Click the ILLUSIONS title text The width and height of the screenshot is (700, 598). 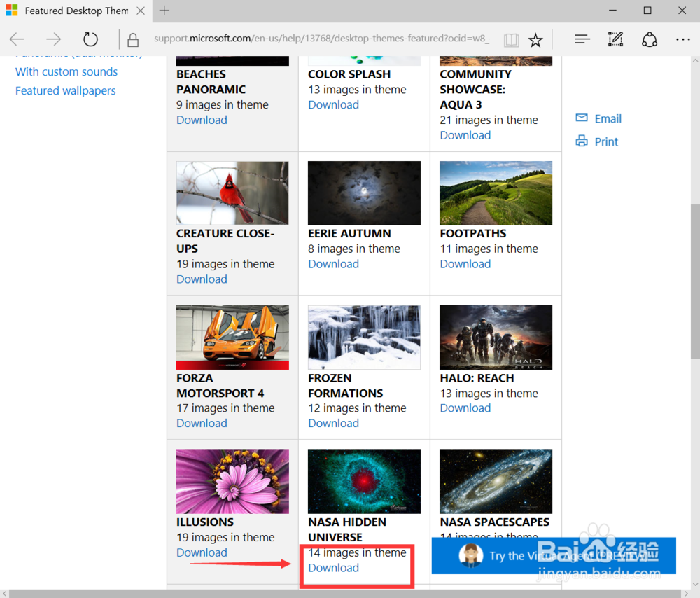pos(205,522)
